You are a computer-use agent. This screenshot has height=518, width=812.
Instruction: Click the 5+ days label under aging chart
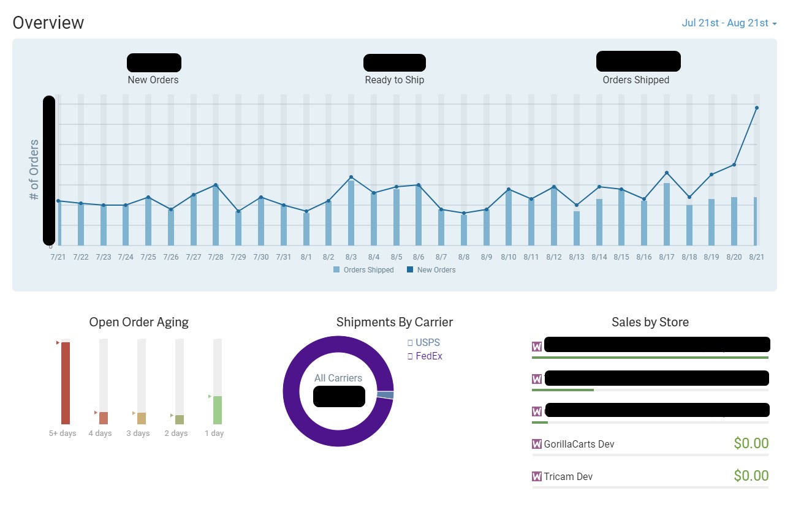tap(63, 434)
